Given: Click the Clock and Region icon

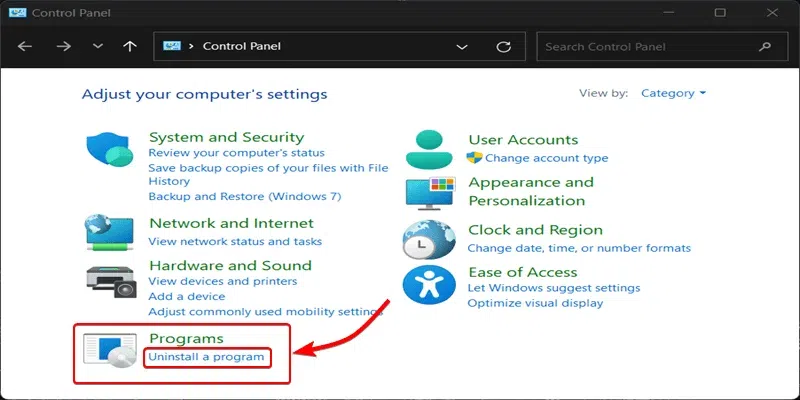Looking at the screenshot, I should coord(430,240).
